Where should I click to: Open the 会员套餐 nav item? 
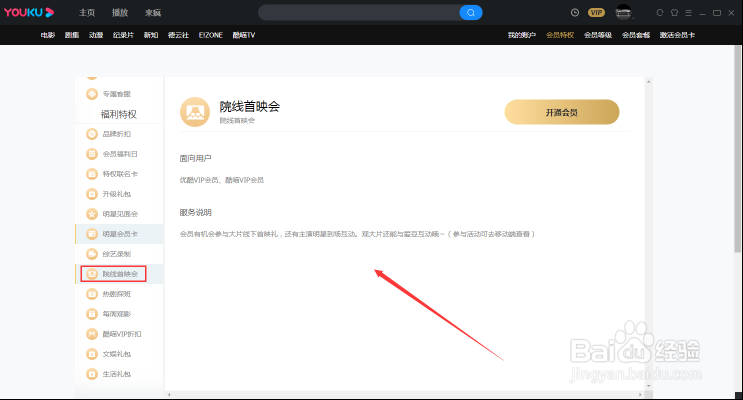[636, 35]
